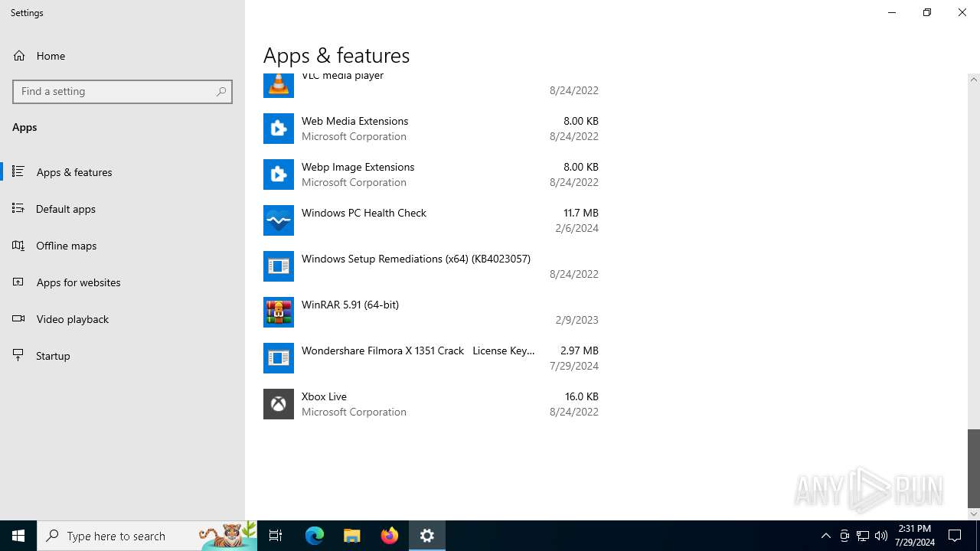980x551 pixels.
Task: Click the 11.7 MB size value
Action: 581,213
